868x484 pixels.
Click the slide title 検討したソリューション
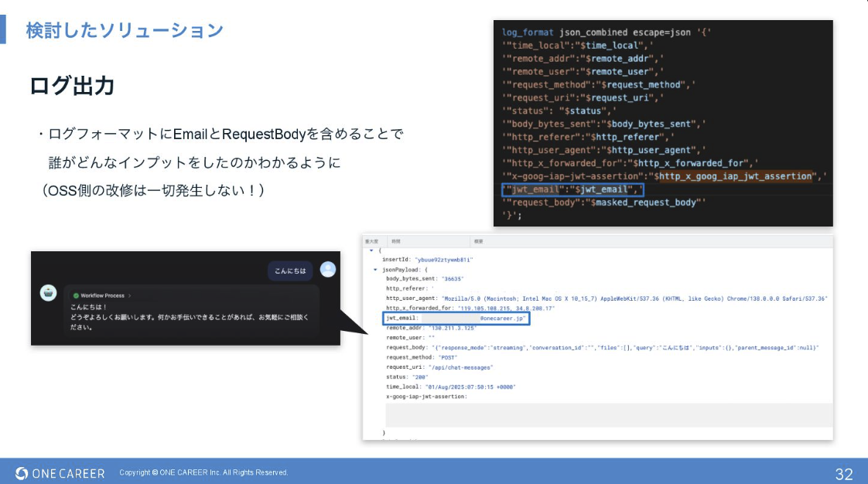(x=125, y=30)
